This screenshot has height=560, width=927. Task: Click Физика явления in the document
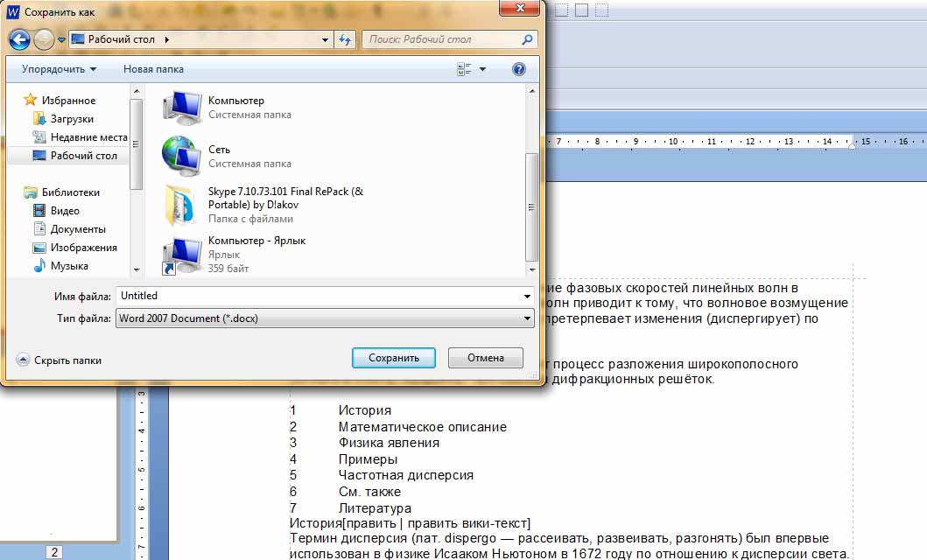click(389, 443)
